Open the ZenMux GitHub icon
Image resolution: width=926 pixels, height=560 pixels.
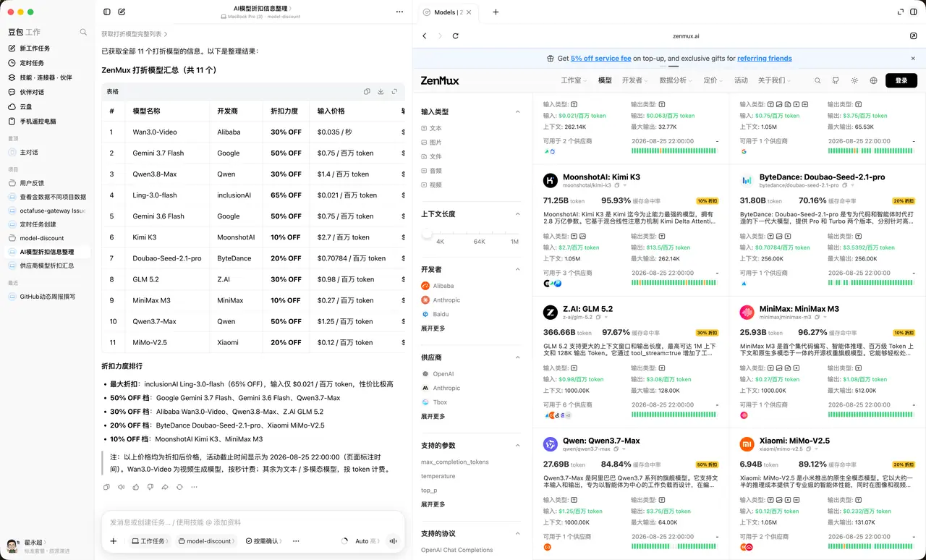pyautogui.click(x=836, y=81)
